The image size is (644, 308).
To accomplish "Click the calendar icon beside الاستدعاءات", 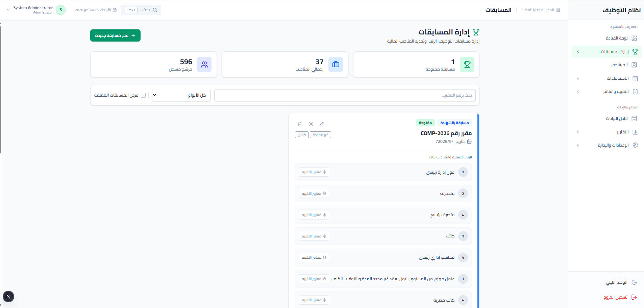I will (635, 78).
